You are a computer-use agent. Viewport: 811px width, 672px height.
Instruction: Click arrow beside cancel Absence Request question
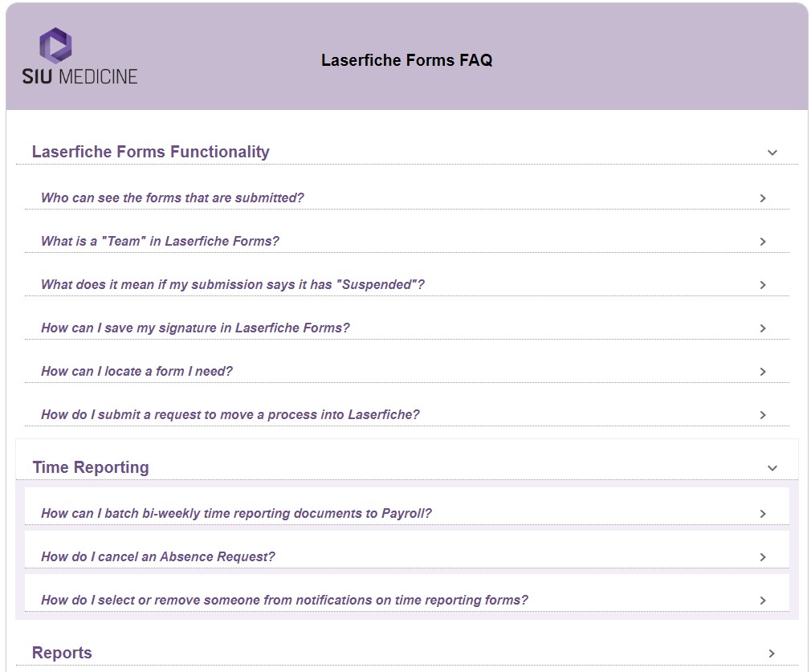[763, 557]
